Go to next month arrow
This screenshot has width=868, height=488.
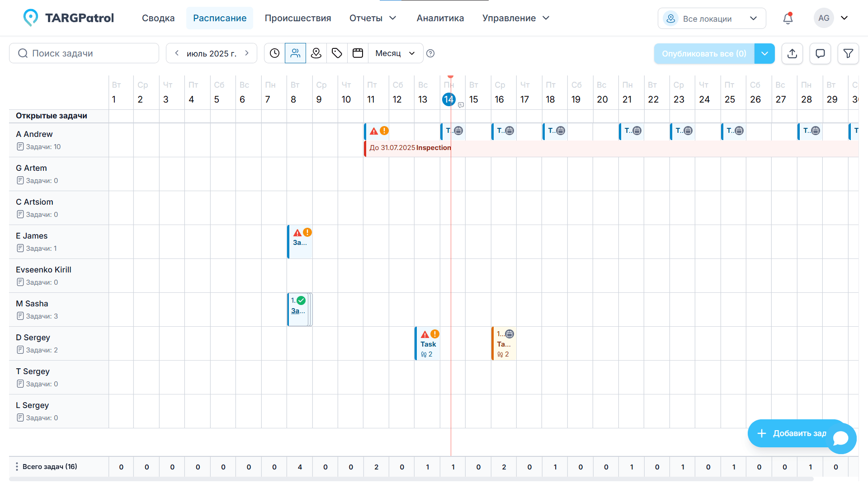(x=247, y=53)
